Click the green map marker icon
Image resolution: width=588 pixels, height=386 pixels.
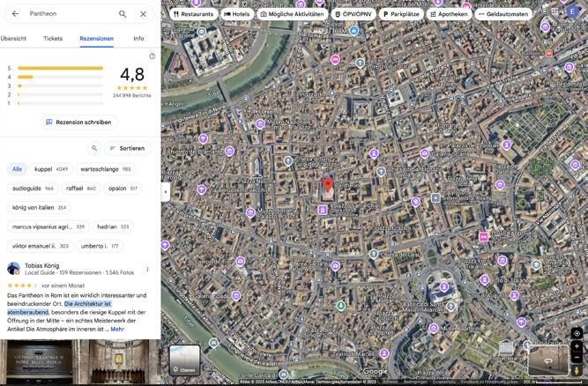click(340, 306)
